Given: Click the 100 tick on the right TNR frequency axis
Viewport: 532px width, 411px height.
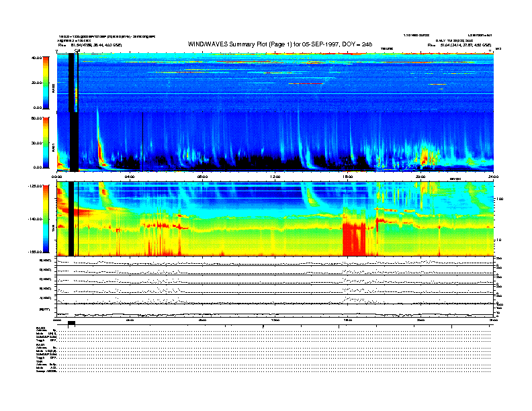Looking at the screenshot, I should point(500,199).
